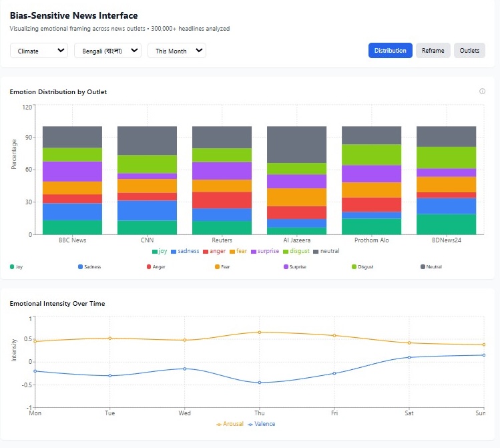This screenshot has width=500, height=448.
Task: Toggle the lowercase neutral entry in the bar chart legend
Action: click(x=326, y=251)
